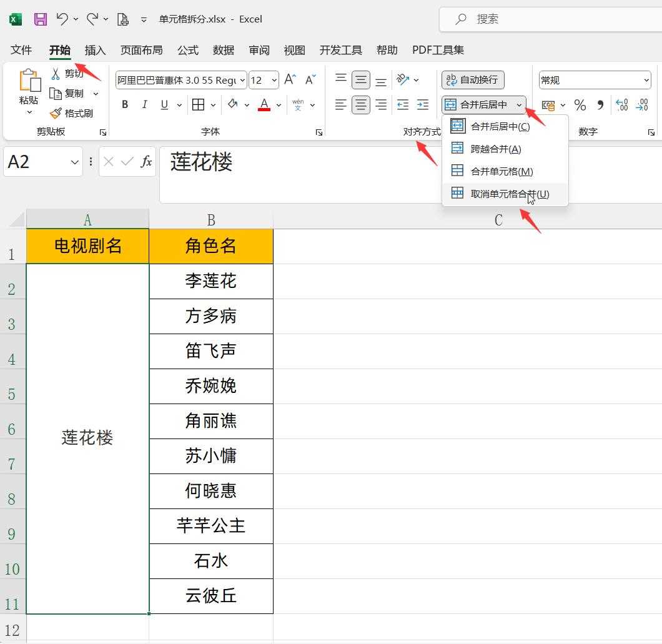
Task: Click the Borders grid icon
Action: [x=198, y=104]
